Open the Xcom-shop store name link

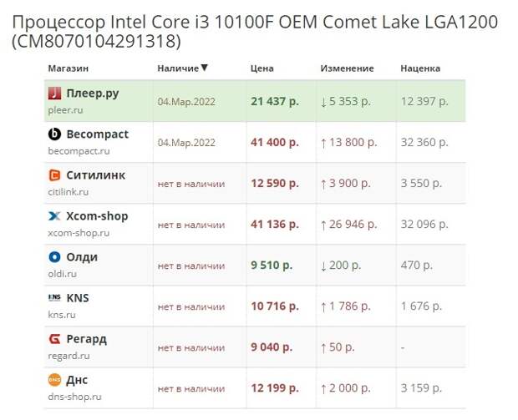[x=97, y=216]
